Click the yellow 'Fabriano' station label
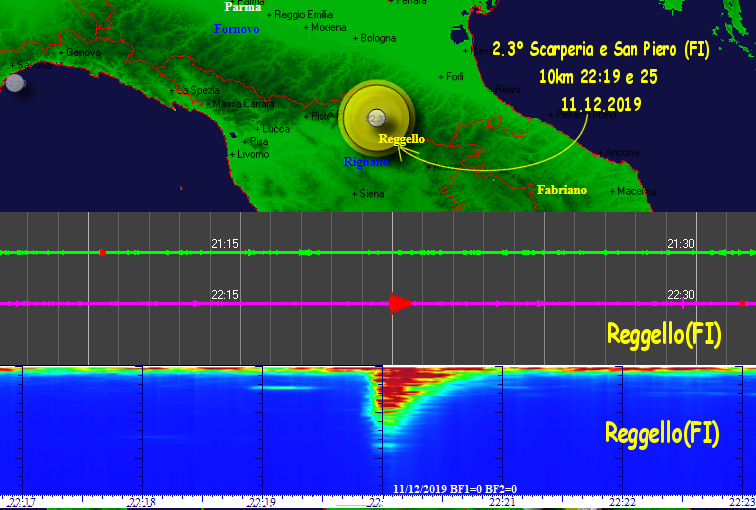This screenshot has width=756, height=510. coord(562,189)
